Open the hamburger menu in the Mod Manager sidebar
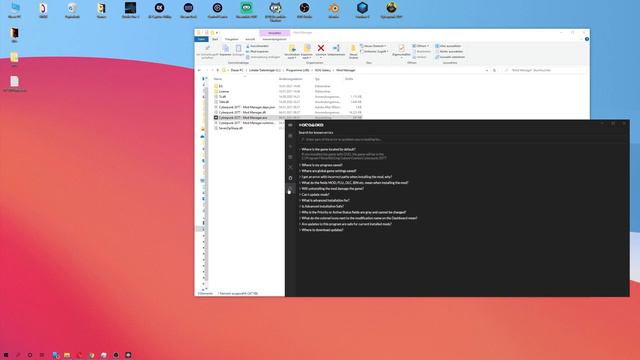 point(290,125)
